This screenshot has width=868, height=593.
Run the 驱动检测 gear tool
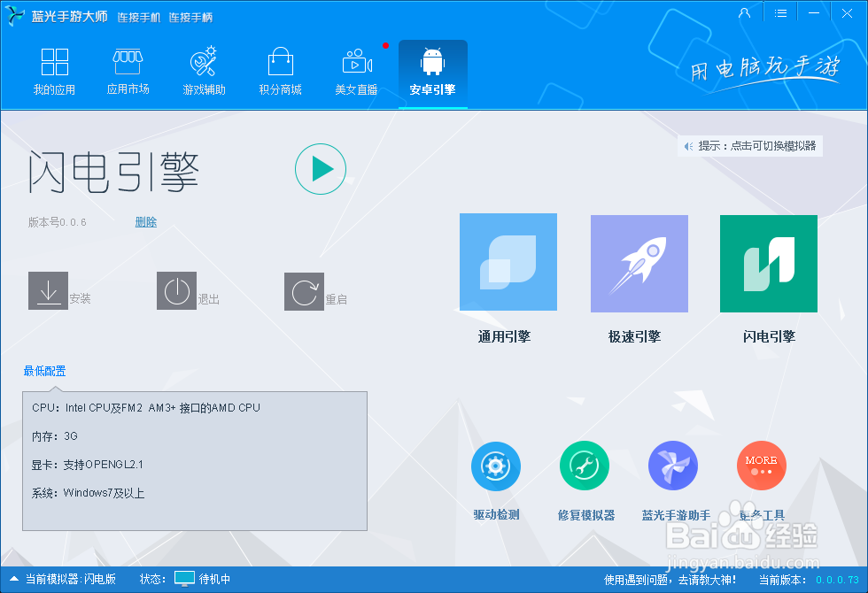click(x=496, y=466)
